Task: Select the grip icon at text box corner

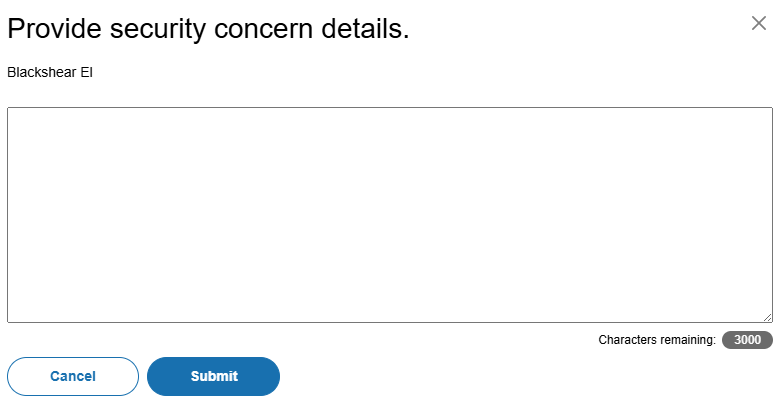Action: [x=767, y=317]
